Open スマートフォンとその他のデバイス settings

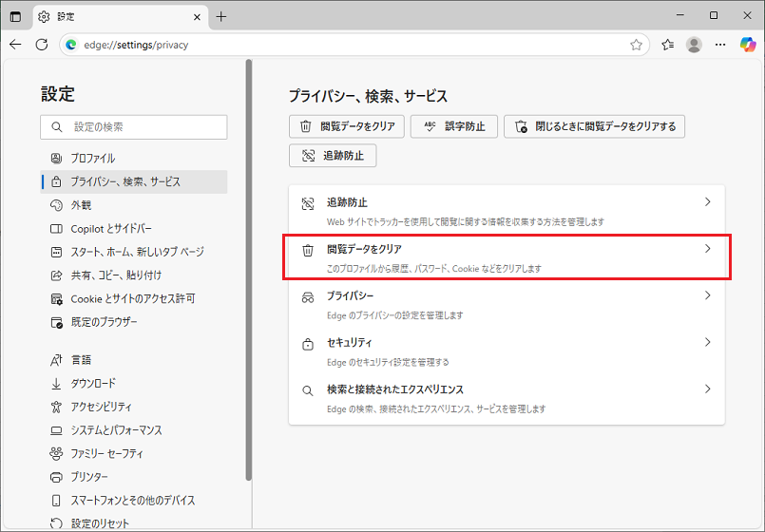tap(134, 501)
